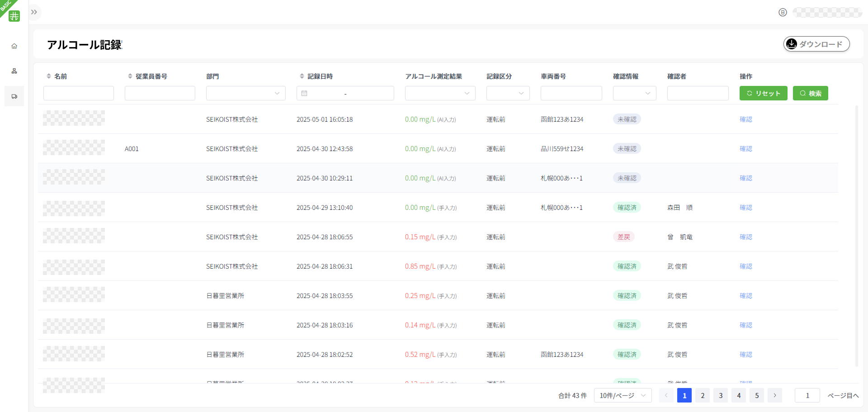
Task: Sort records by 名前 column
Action: 49,76
